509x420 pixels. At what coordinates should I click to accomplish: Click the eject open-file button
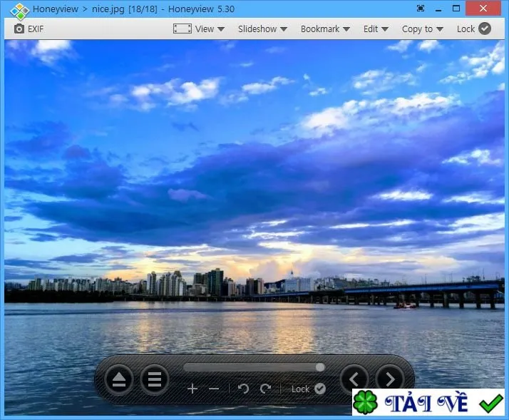(x=119, y=379)
